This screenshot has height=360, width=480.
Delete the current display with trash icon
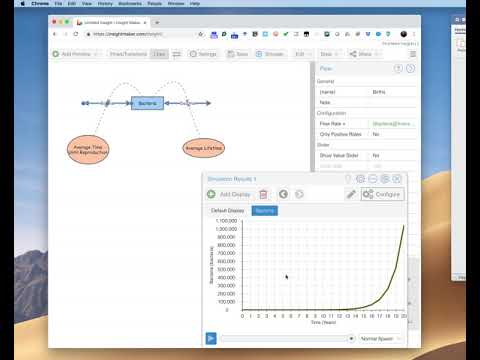pos(263,194)
